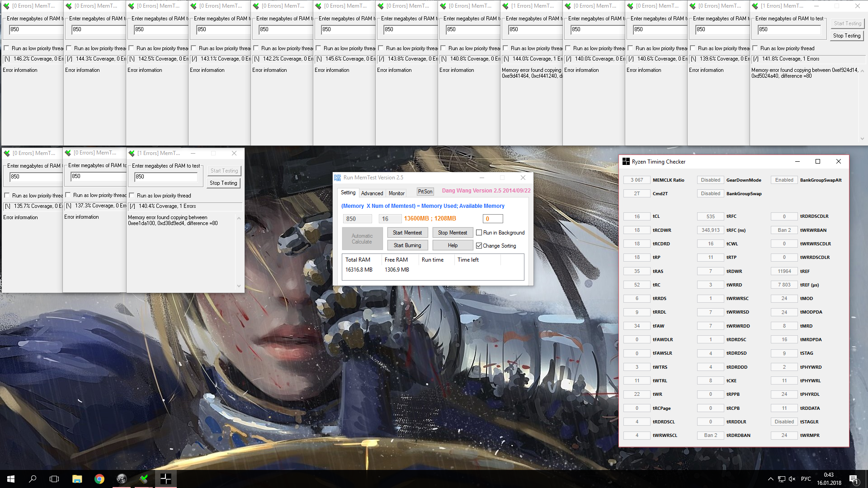
Task: Click the РУС input language selector
Action: pyautogui.click(x=806, y=479)
